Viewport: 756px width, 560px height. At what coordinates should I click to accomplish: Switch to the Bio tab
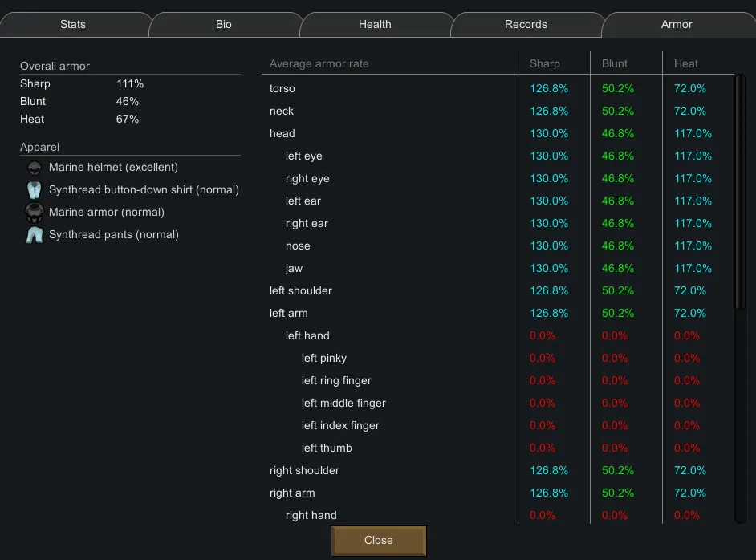(224, 25)
